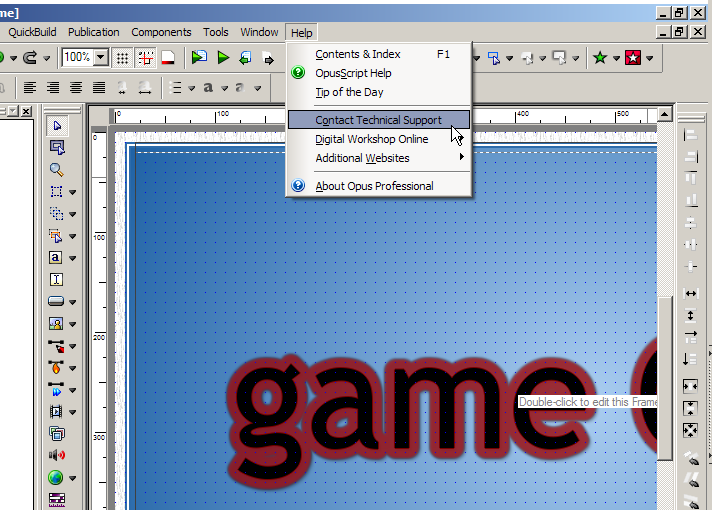The image size is (712, 510).
Task: Open the Components menu
Action: coord(161,32)
